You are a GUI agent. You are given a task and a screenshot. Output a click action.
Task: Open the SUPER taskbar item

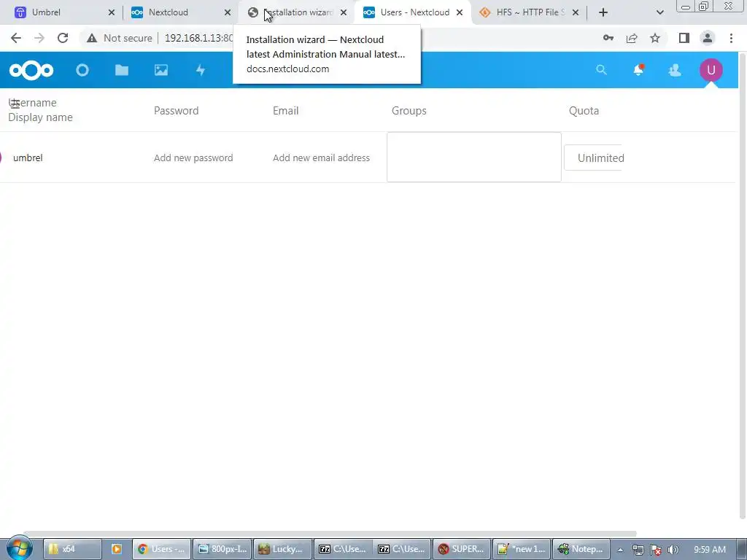click(462, 549)
